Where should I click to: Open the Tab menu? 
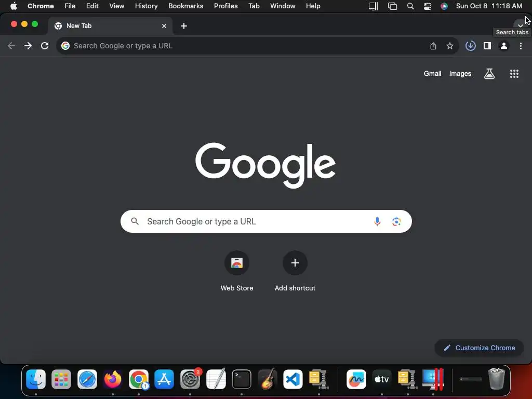pos(254,6)
